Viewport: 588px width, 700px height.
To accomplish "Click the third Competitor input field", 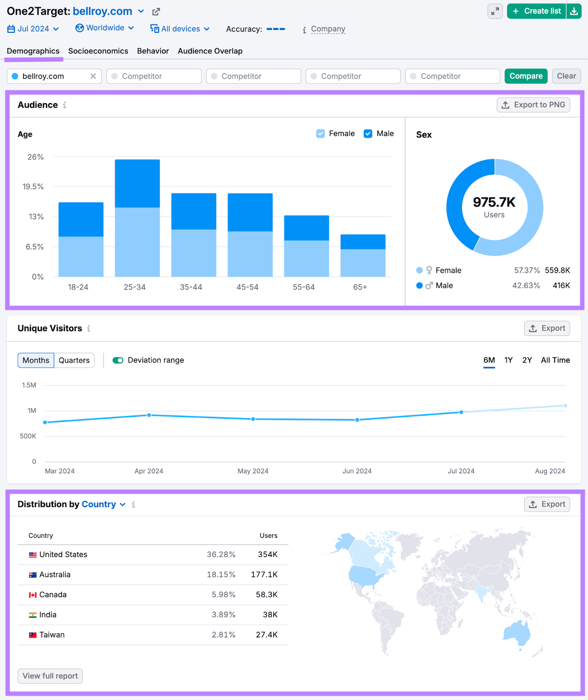I will click(353, 76).
